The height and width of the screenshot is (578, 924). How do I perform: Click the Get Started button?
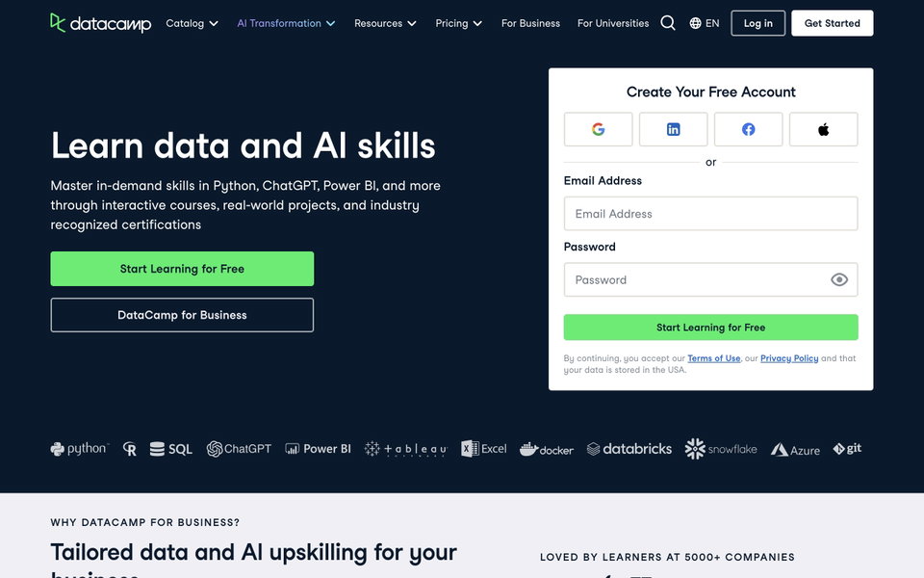[x=832, y=23]
